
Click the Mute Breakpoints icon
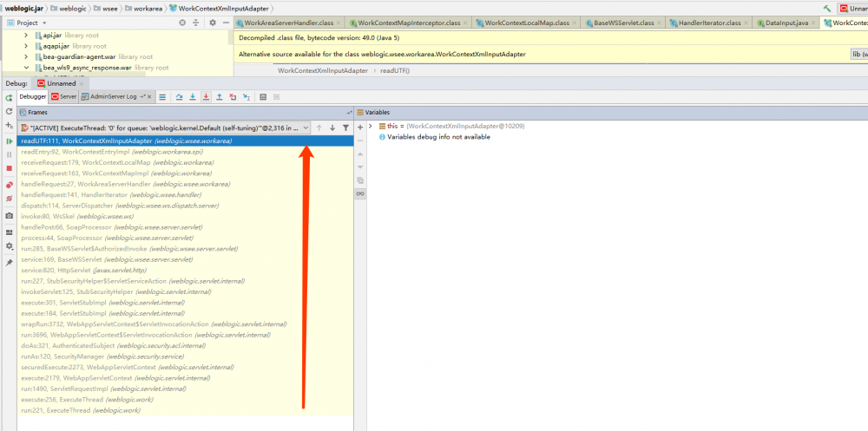9,199
